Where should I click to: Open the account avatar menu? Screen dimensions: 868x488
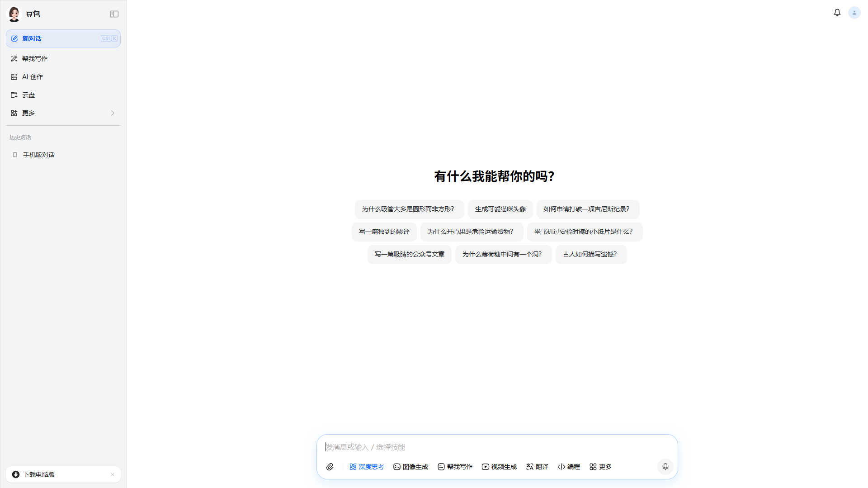pos(854,13)
